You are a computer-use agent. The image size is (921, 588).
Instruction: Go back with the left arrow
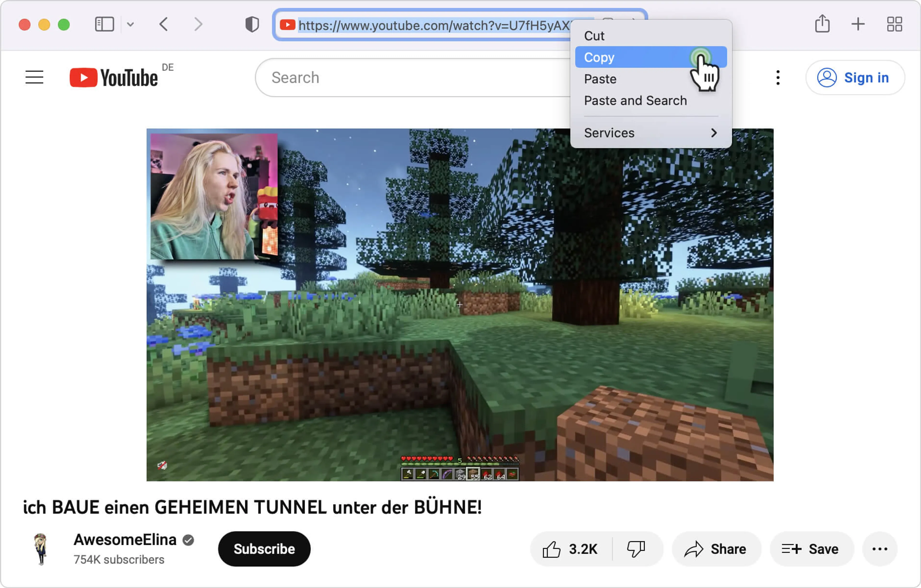coord(164,24)
